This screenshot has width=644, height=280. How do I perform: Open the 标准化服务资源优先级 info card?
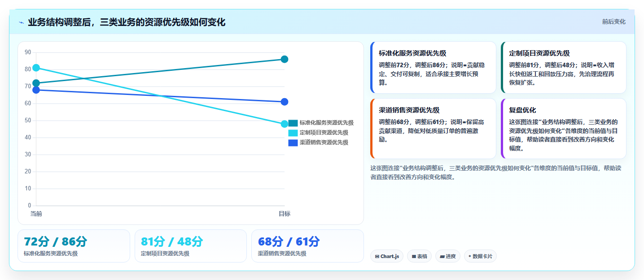tap(433, 68)
